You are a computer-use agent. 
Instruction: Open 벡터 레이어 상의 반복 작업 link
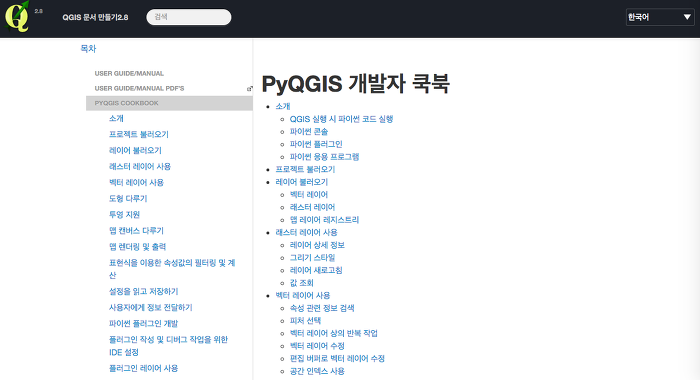tap(334, 333)
